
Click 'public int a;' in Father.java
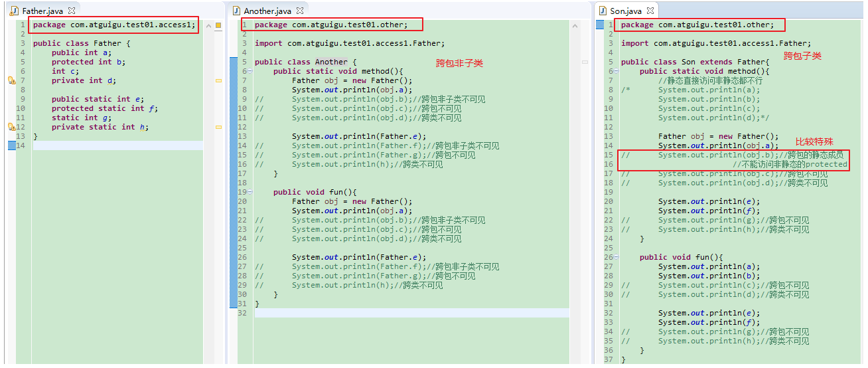tap(82, 52)
